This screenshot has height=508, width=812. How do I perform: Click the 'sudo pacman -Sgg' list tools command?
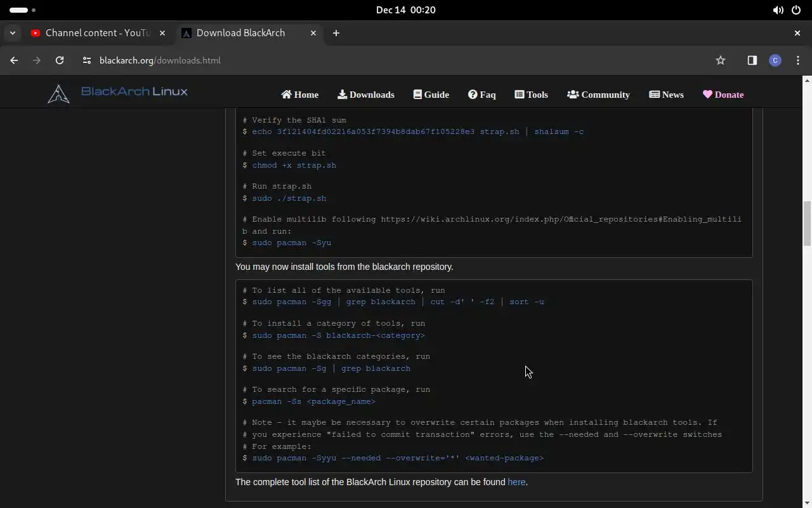point(398,302)
